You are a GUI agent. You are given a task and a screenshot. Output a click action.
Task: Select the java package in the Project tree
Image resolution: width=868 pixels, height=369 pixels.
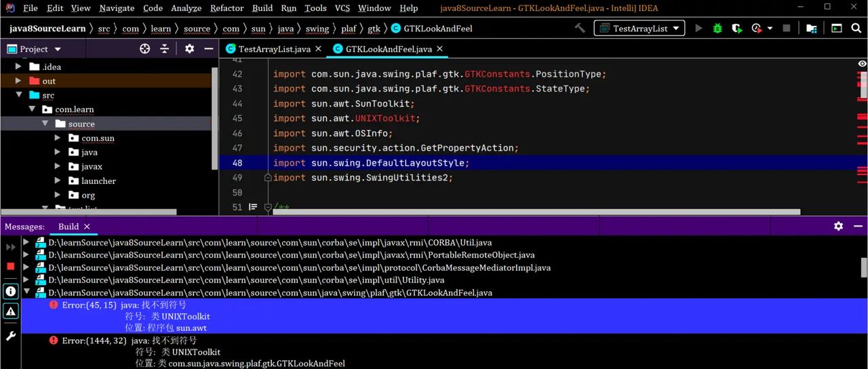click(90, 152)
